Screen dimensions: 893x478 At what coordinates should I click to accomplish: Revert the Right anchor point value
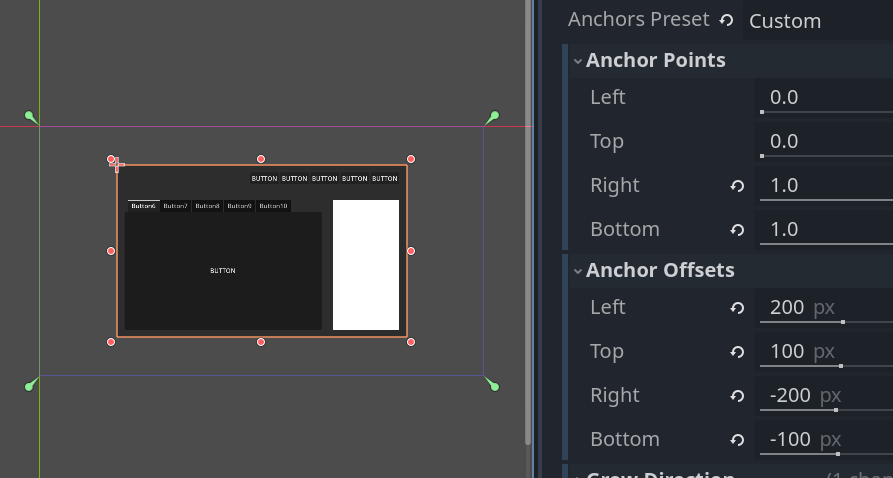[x=737, y=186]
